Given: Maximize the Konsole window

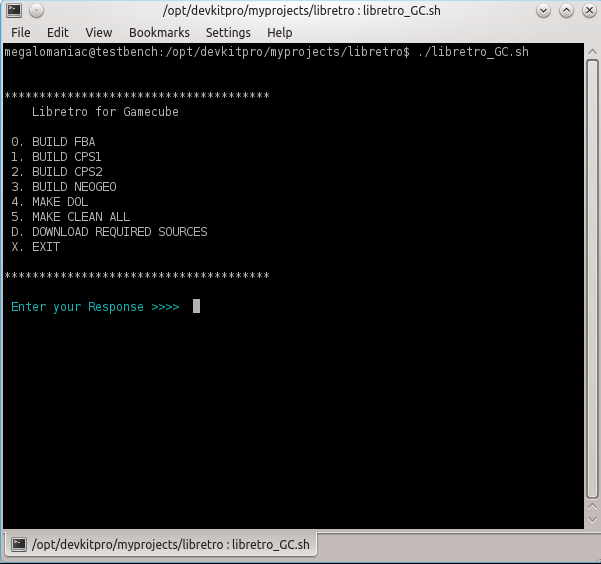Looking at the screenshot, I should [566, 11].
